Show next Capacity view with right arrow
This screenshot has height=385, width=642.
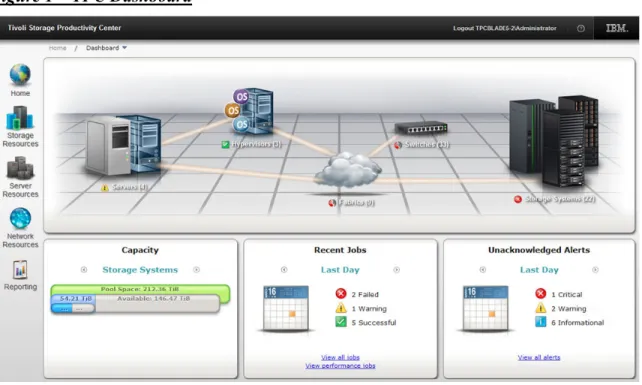click(x=197, y=270)
